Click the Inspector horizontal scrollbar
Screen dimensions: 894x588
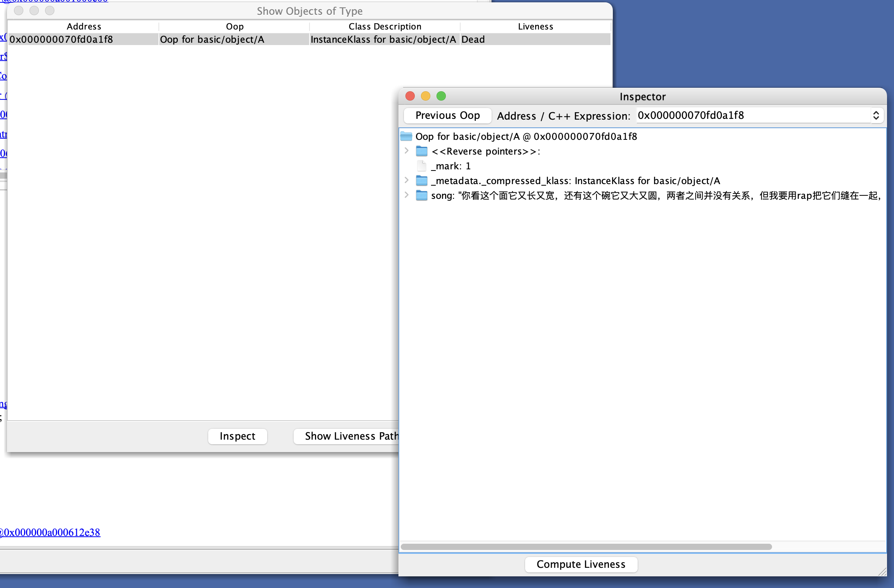point(586,547)
